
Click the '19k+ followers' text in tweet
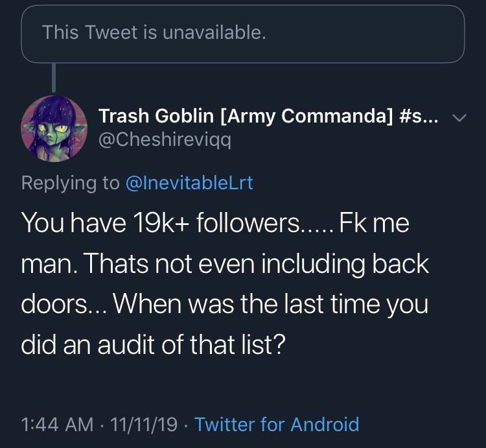[217, 222]
